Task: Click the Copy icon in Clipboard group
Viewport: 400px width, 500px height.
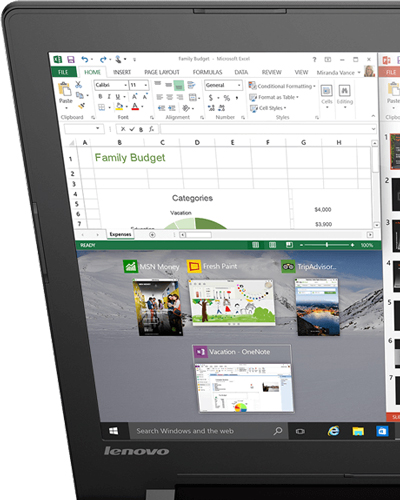Action: [x=79, y=96]
